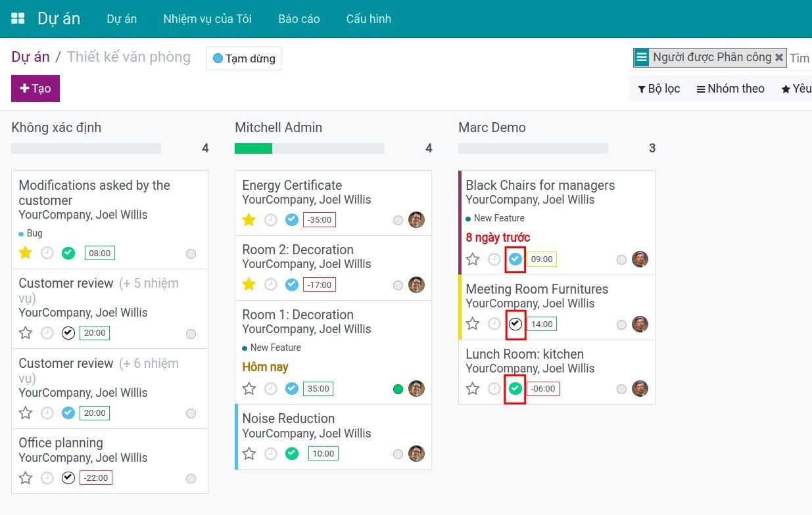This screenshot has width=812, height=515.
Task: Open the Cấu hình menu
Action: [x=368, y=19]
